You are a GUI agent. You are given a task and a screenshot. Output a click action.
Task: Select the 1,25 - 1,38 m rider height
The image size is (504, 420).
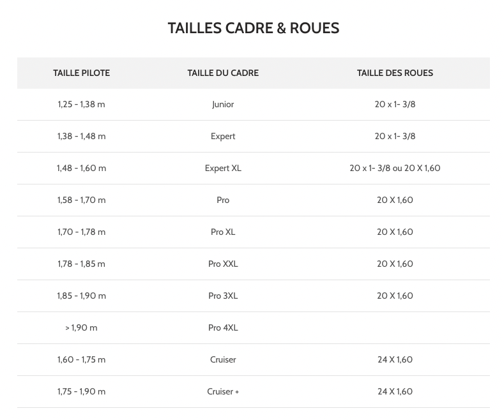[x=81, y=104]
